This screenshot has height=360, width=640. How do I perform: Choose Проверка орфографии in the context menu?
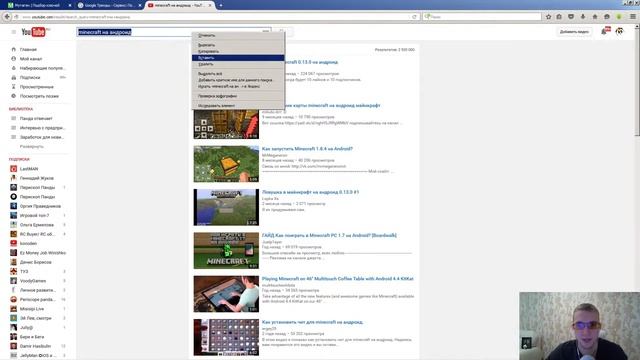click(238, 96)
